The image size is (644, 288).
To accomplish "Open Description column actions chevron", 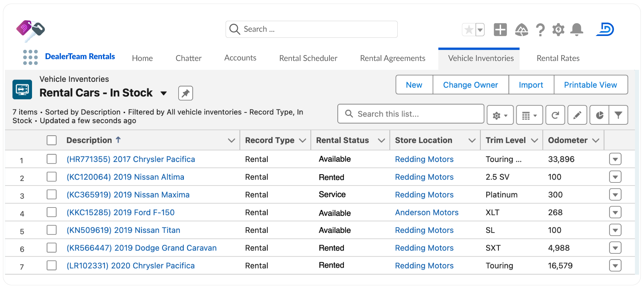I will click(231, 141).
